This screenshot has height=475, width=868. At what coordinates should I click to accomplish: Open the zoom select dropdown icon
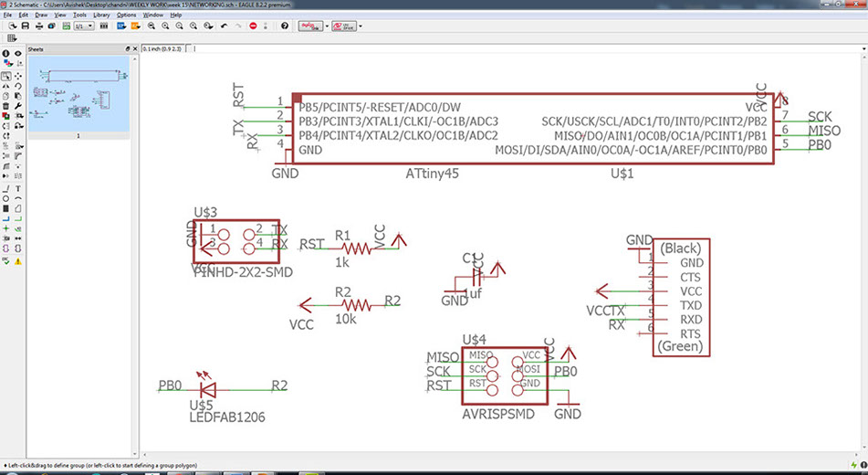click(208, 26)
